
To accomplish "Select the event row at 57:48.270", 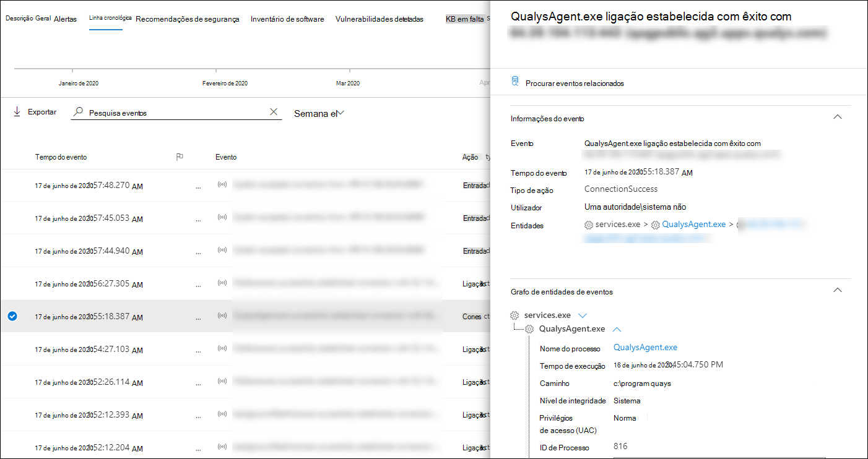I will click(x=245, y=186).
